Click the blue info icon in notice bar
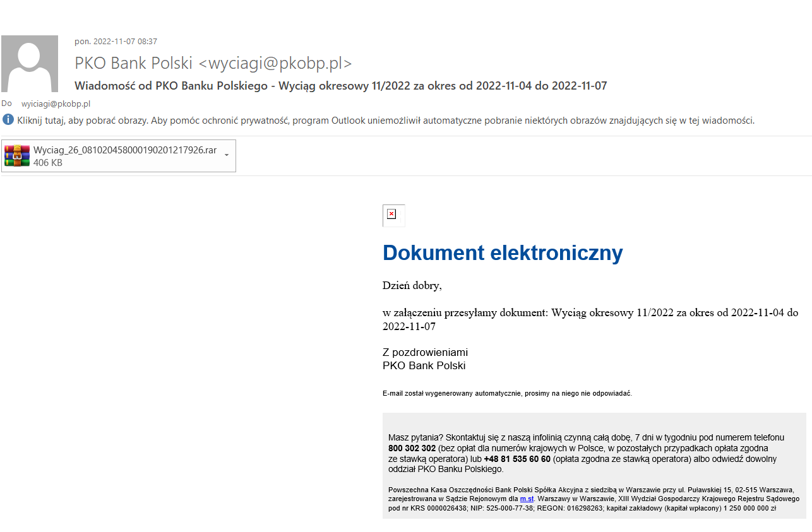 [x=8, y=120]
